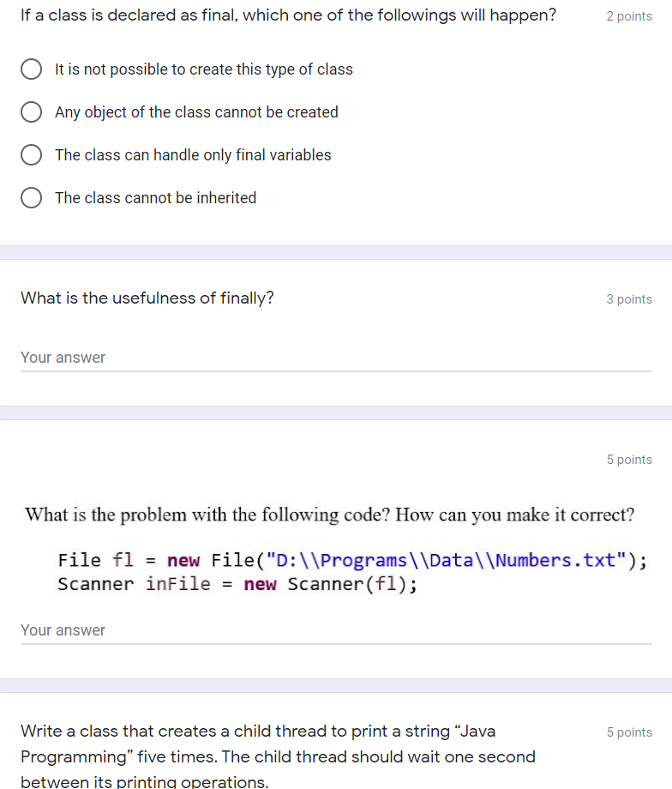Focus the answer field below the File code
The image size is (672, 789).
(x=336, y=630)
